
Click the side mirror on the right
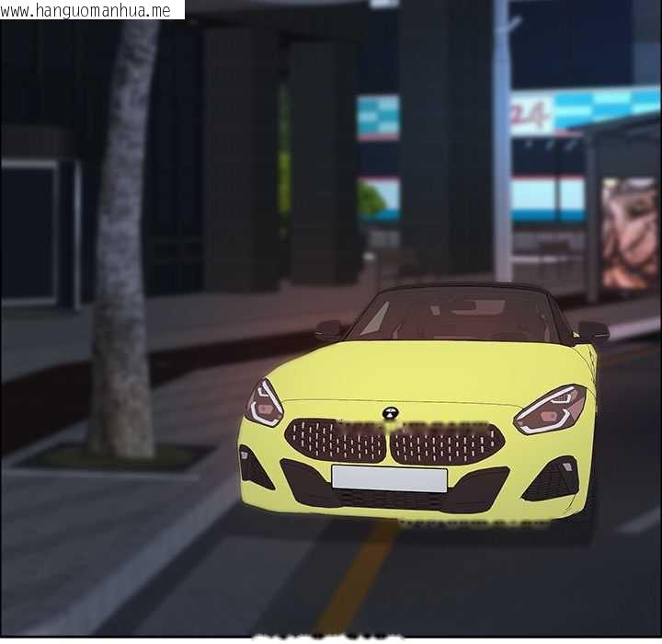tap(591, 332)
